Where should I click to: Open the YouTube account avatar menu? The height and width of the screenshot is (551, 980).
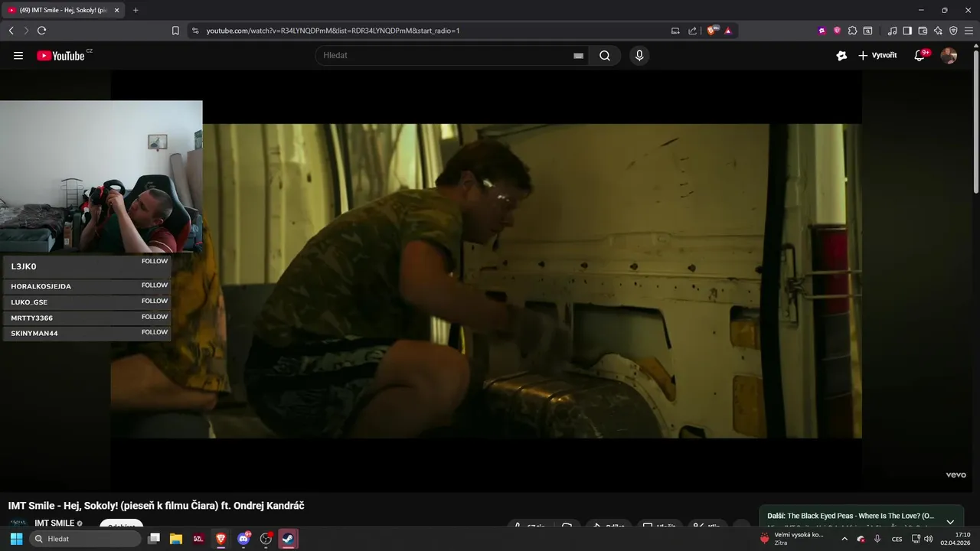point(949,55)
